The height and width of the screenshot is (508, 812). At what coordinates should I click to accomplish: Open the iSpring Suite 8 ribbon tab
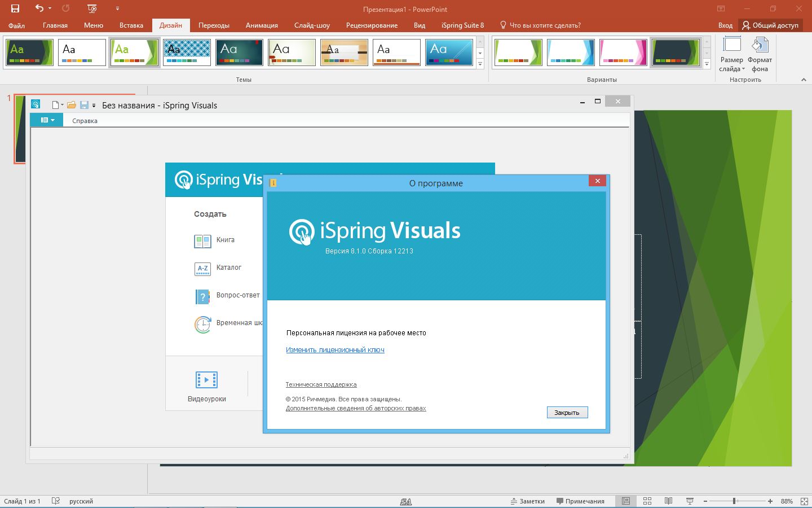[462, 25]
